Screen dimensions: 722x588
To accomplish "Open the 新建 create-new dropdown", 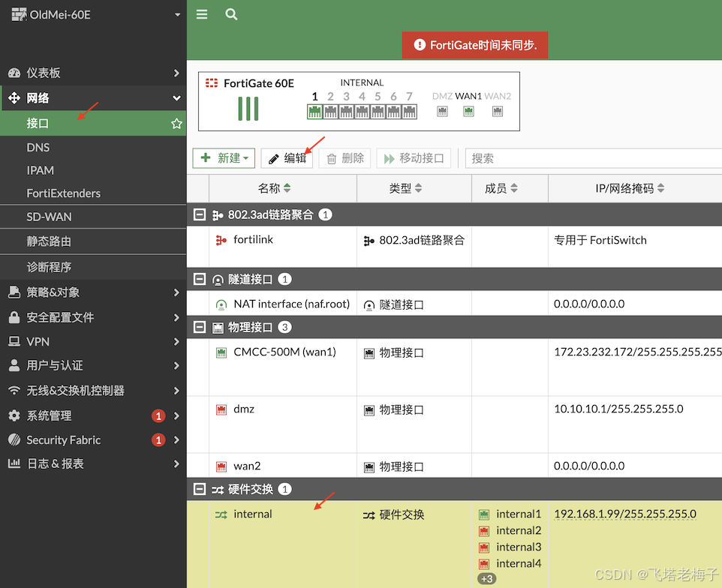I will pyautogui.click(x=224, y=158).
